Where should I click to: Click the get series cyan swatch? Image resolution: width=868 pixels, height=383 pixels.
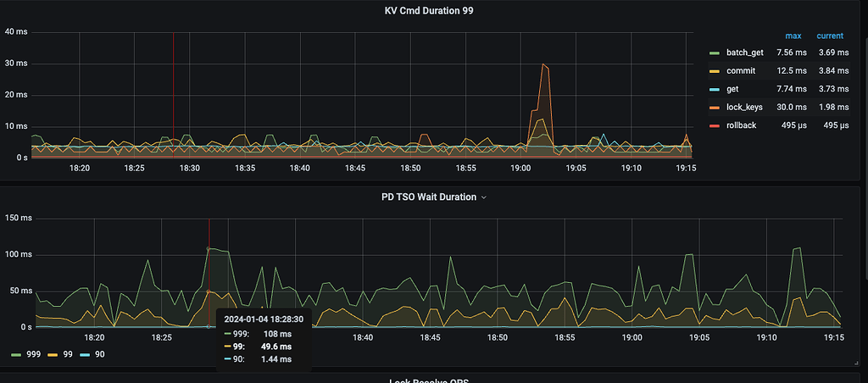pyautogui.click(x=715, y=89)
